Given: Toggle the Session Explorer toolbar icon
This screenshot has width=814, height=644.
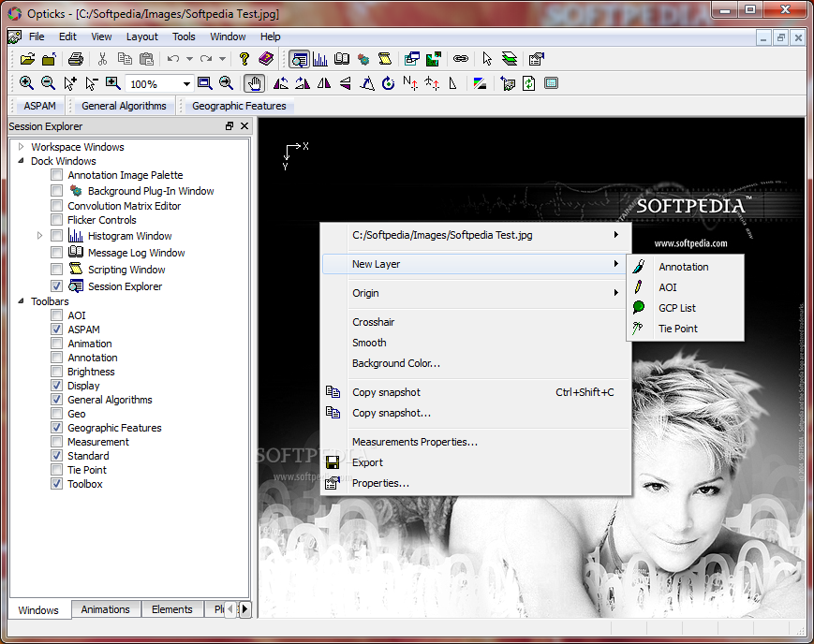Looking at the screenshot, I should pos(299,59).
